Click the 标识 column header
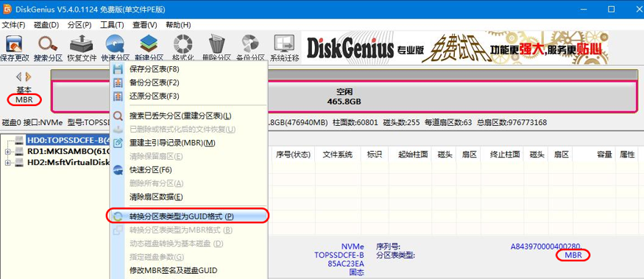This screenshot has width=644, height=279. point(375,155)
